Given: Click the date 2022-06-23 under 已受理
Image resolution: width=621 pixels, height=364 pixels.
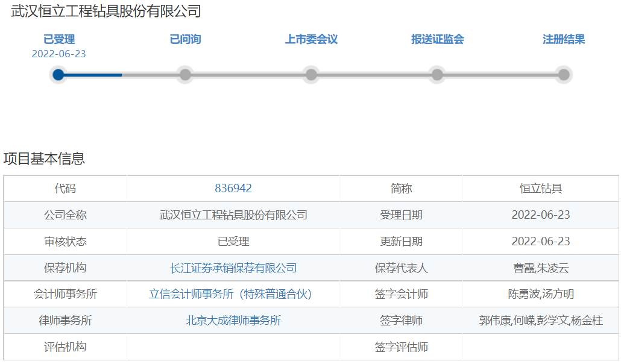Looking at the screenshot, I should click(x=58, y=54).
